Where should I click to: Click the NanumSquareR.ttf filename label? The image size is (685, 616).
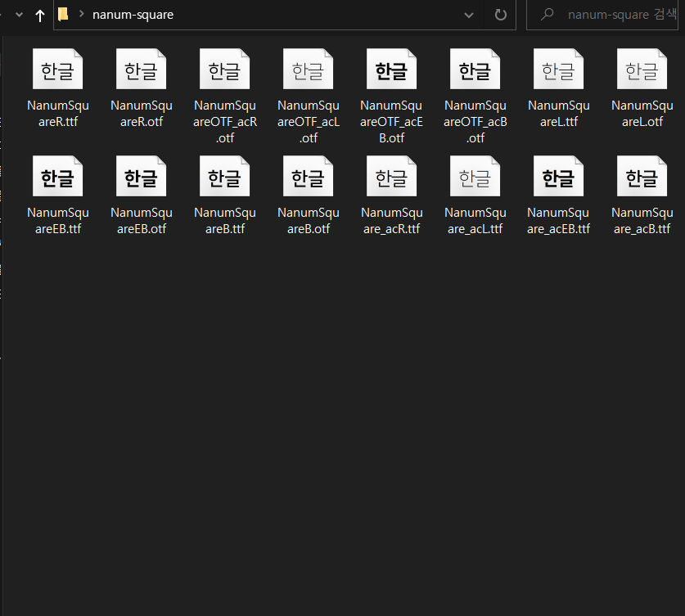(x=57, y=114)
